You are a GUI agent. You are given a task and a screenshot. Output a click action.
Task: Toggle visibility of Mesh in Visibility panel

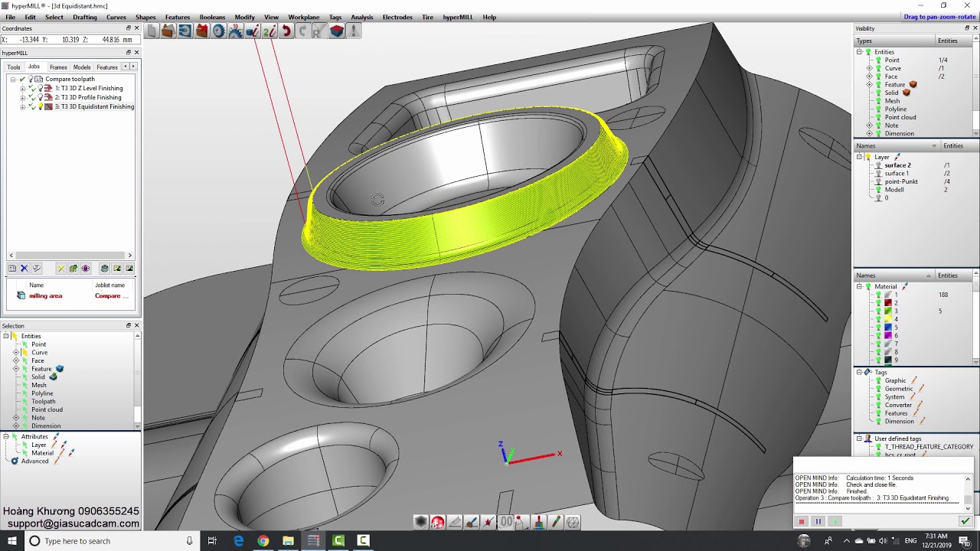pyautogui.click(x=878, y=101)
